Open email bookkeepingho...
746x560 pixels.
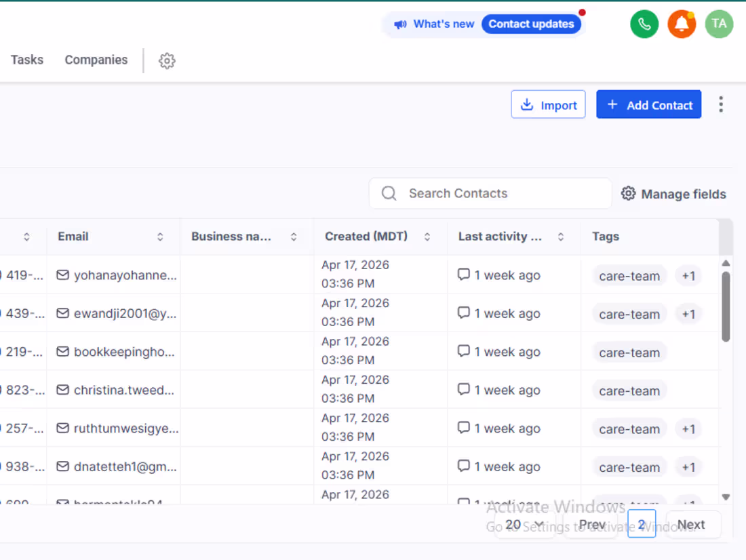point(124,352)
